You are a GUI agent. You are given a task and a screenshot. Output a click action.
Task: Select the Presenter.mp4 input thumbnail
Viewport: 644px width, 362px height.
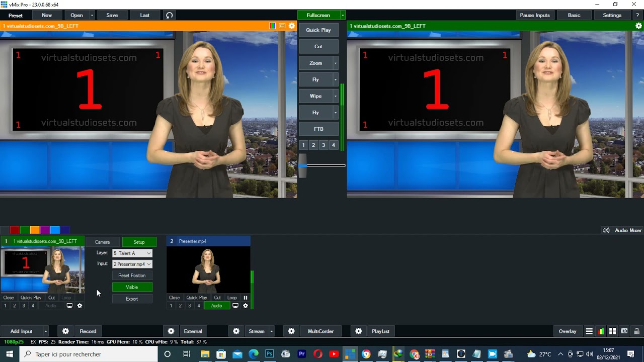pos(208,270)
